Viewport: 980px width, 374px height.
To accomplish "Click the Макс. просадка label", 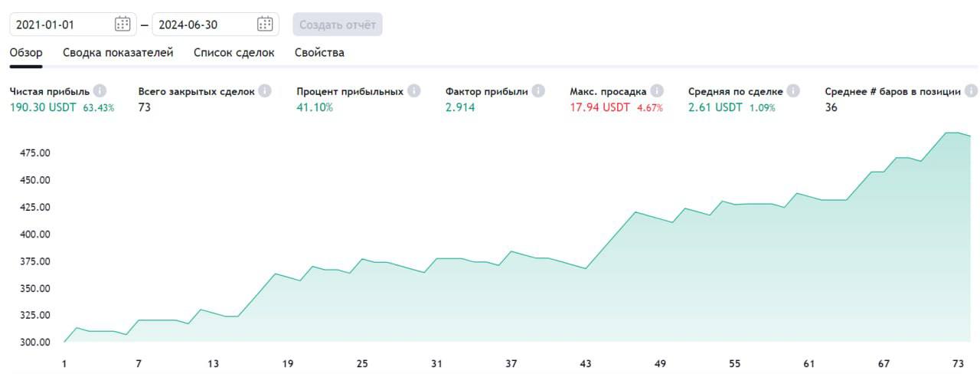I will click(608, 91).
